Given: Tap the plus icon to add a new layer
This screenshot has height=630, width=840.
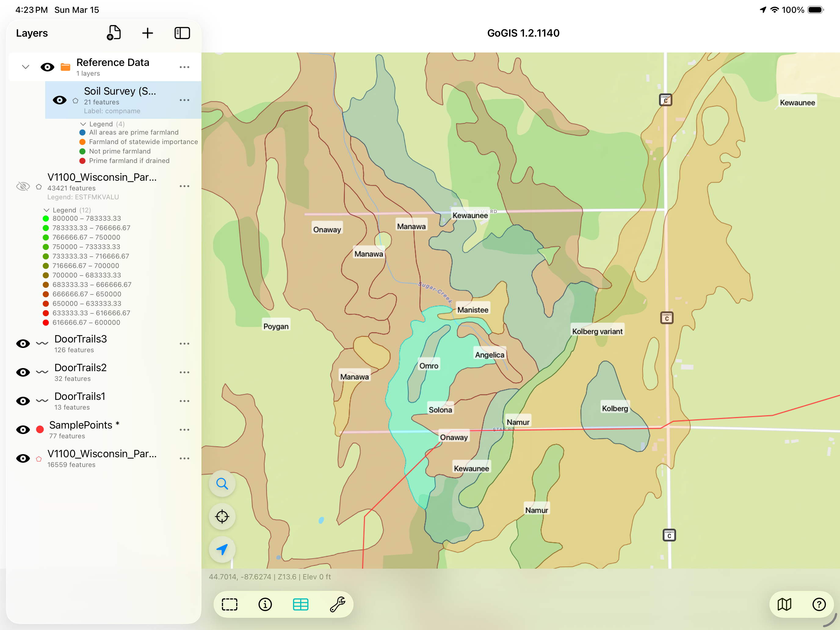Looking at the screenshot, I should pyautogui.click(x=148, y=33).
